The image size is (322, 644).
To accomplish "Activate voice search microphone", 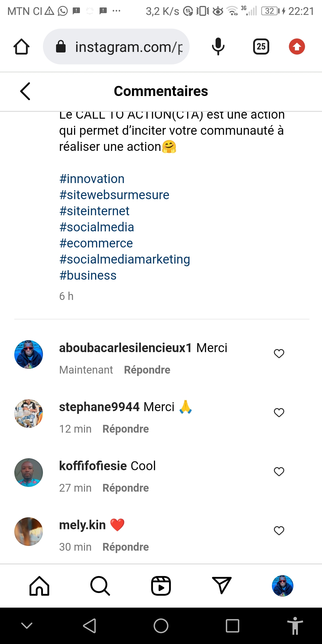I will click(x=218, y=47).
